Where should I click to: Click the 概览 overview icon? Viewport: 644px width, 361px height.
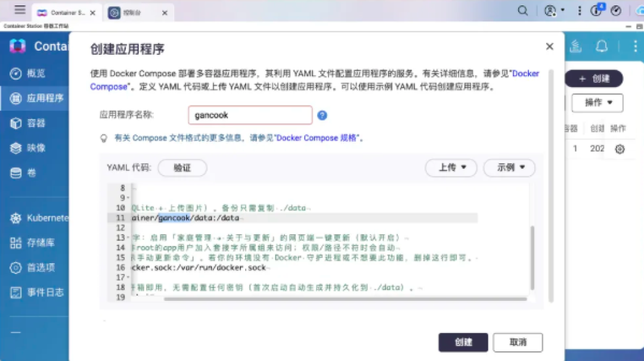point(16,73)
